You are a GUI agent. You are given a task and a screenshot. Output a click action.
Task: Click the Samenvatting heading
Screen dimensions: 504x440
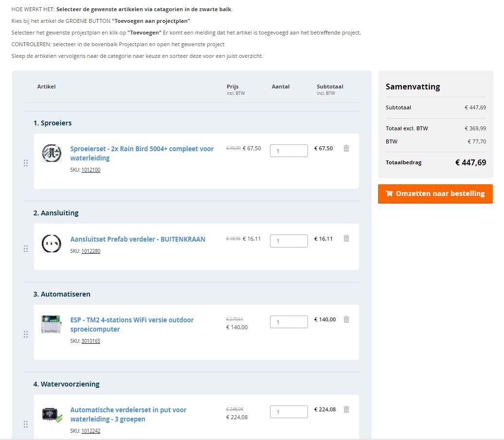pyautogui.click(x=413, y=87)
